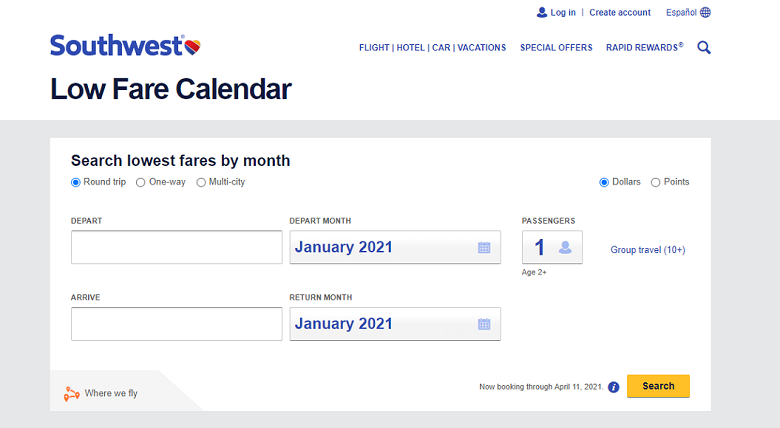780x428 pixels.
Task: Open the Return Month calendar icon
Action: tap(484, 324)
